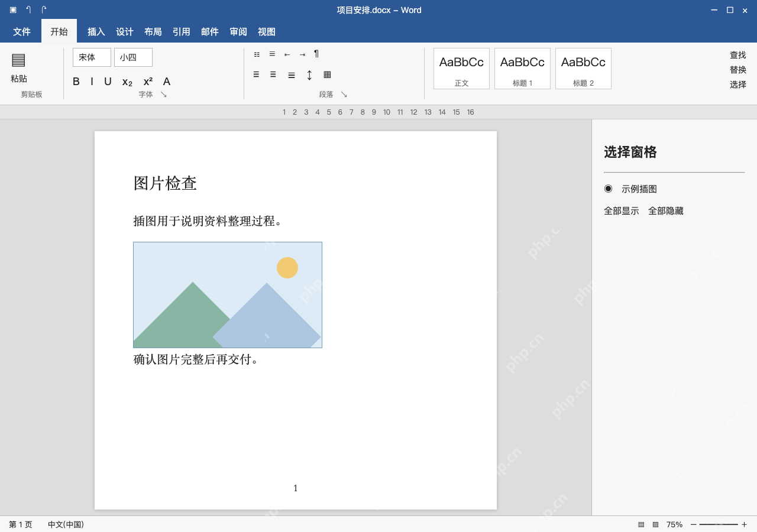Viewport: 757px width, 532px height.
Task: Select the mountain picture in the document
Action: point(228,295)
